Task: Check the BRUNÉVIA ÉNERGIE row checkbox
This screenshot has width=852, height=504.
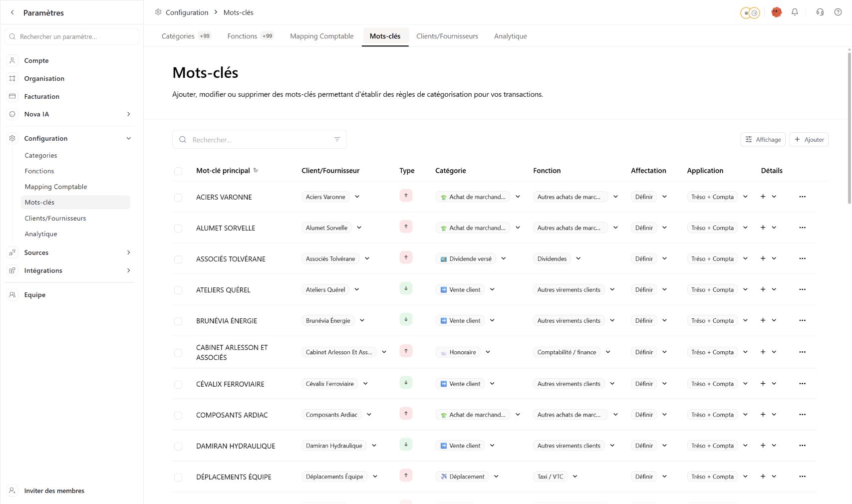Action: click(x=178, y=321)
